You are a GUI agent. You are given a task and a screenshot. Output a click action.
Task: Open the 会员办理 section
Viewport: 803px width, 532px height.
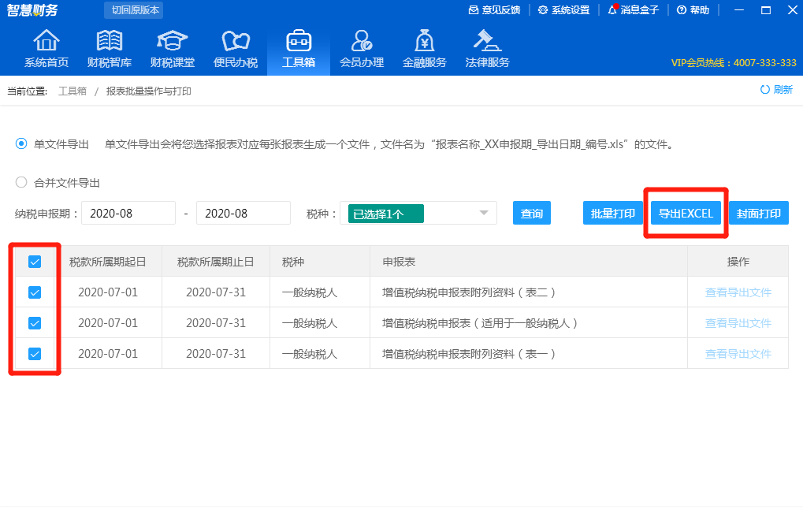pyautogui.click(x=361, y=47)
